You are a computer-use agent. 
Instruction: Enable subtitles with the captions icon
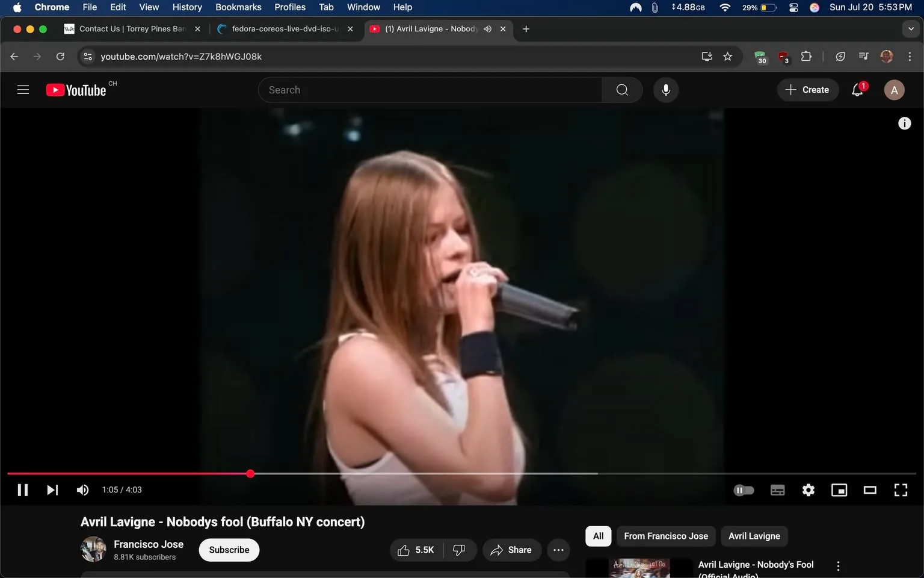777,489
